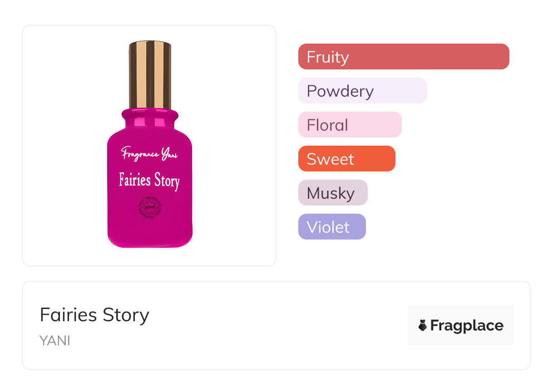Pick the orange Sweet accord bar
The width and height of the screenshot is (553, 392).
coord(346,159)
